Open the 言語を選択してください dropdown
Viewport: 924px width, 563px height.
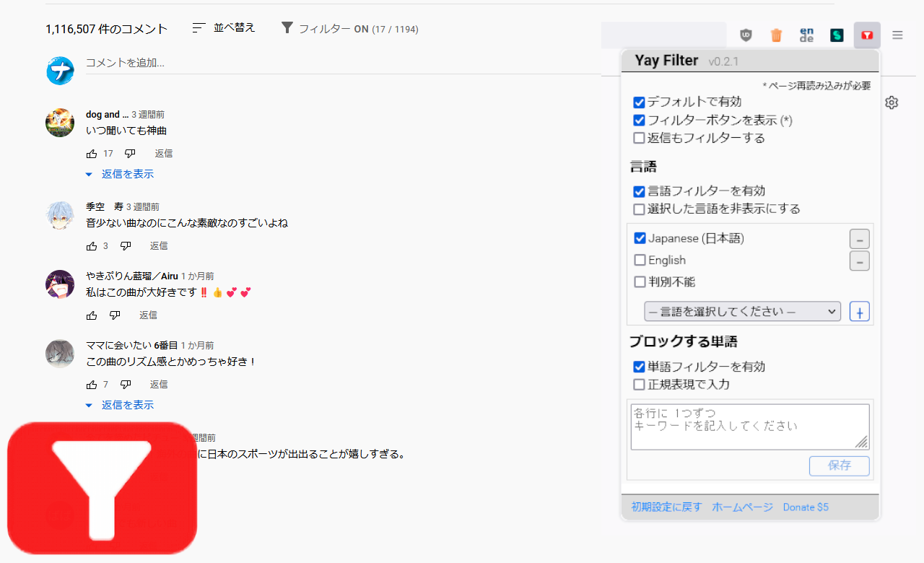pos(743,311)
